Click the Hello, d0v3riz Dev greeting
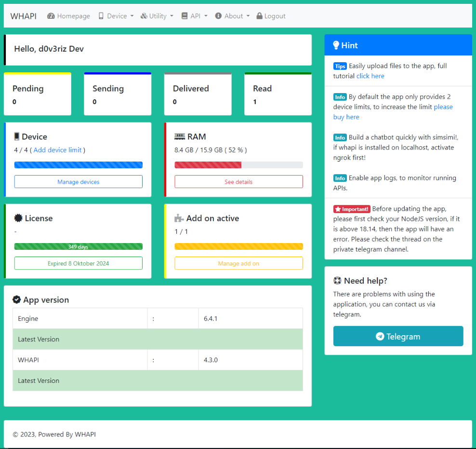Screen dimensions: 476x449 point(49,49)
